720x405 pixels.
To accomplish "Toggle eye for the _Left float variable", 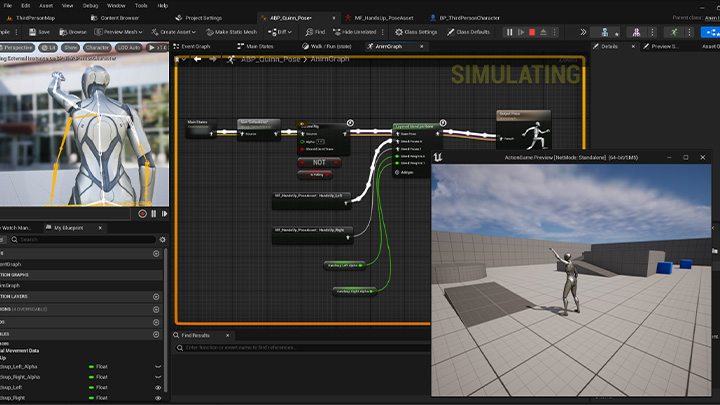I will click(158, 388).
